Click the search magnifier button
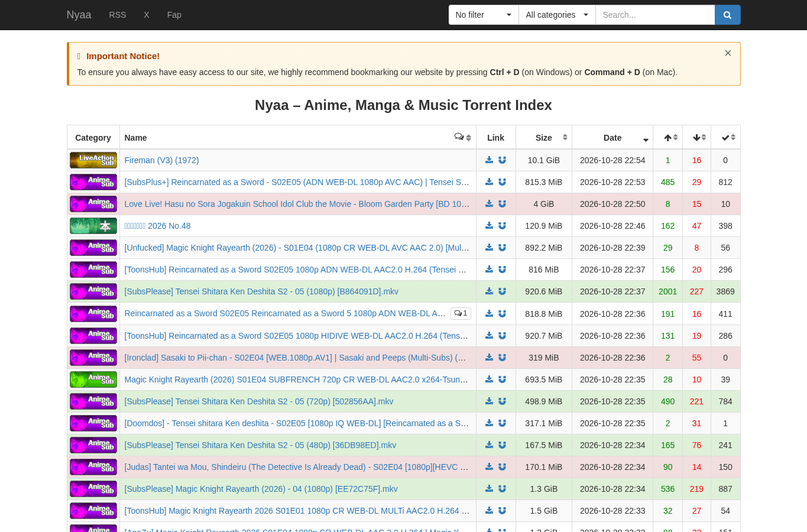 pos(727,15)
